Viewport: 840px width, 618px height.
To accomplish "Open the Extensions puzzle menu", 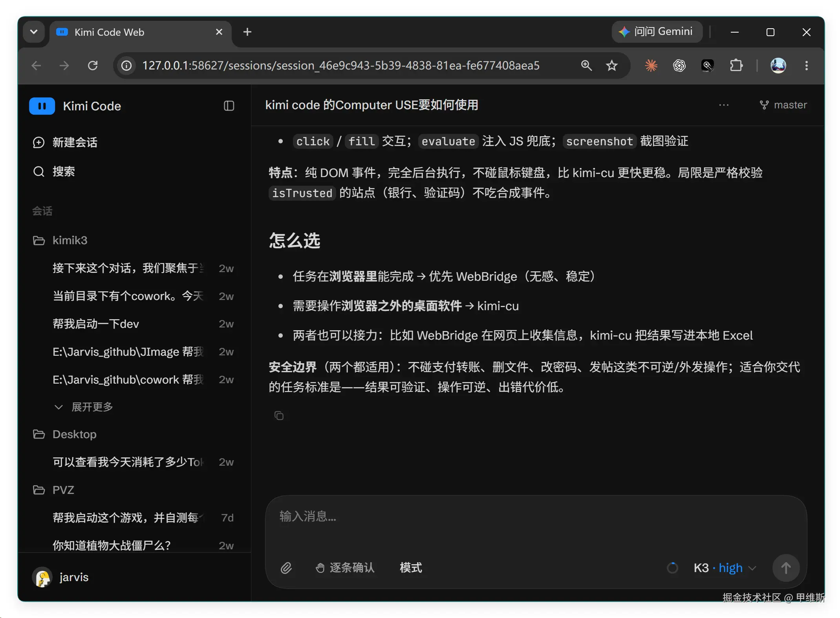I will pyautogui.click(x=736, y=66).
